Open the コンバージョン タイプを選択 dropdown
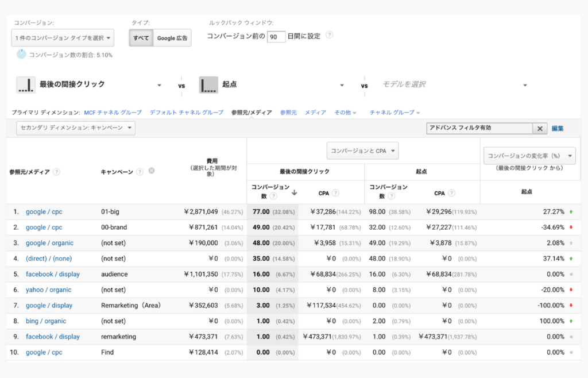Image resolution: width=588 pixels, height=378 pixels. pos(63,38)
